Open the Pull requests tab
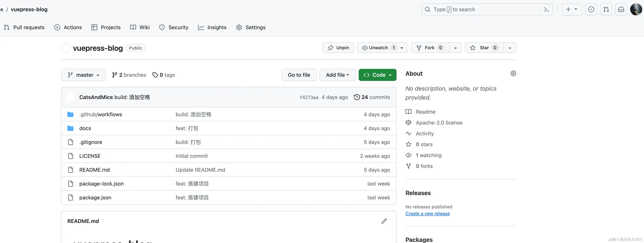644x243 pixels. click(24, 27)
